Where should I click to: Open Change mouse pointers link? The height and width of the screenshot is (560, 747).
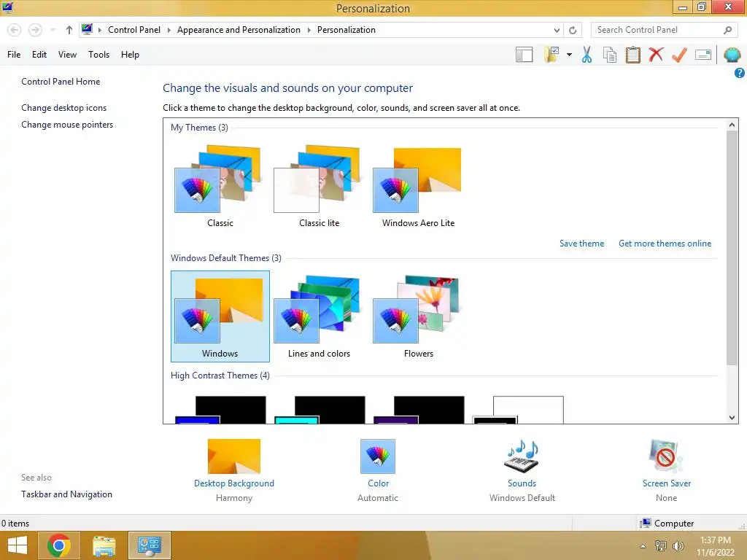click(67, 124)
